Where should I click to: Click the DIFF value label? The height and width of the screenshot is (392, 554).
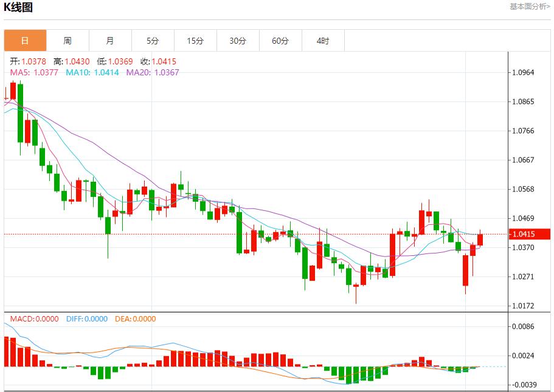click(x=87, y=318)
